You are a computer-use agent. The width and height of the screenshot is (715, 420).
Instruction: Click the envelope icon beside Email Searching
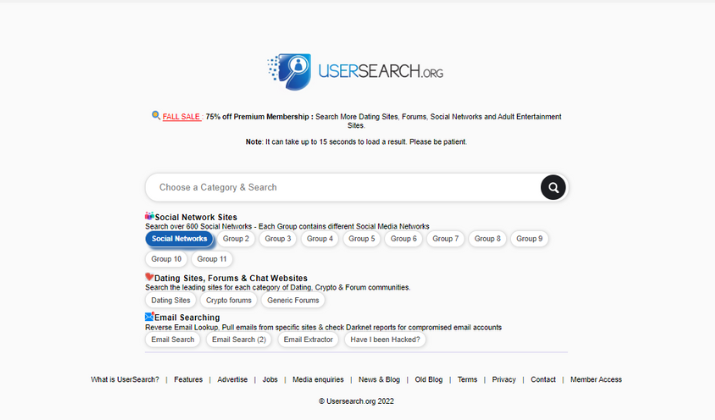pos(149,316)
